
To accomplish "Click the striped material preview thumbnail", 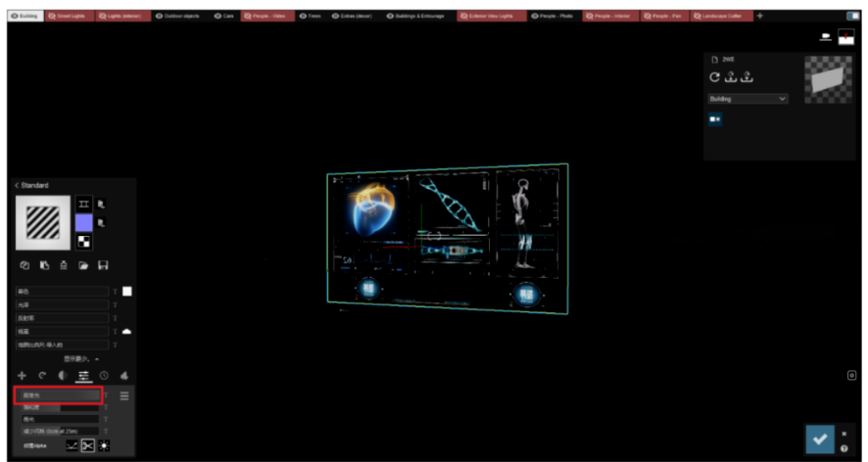I will pos(43,222).
